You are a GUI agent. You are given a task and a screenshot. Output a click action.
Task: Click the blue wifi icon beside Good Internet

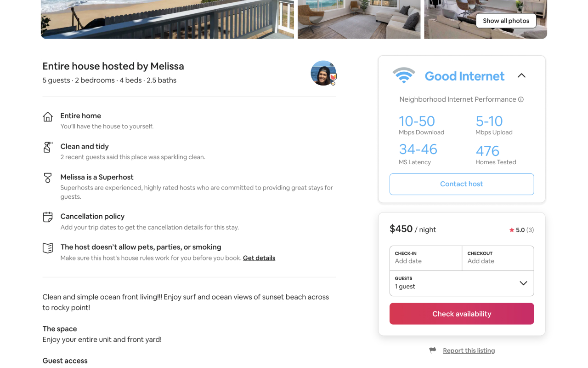tap(404, 75)
